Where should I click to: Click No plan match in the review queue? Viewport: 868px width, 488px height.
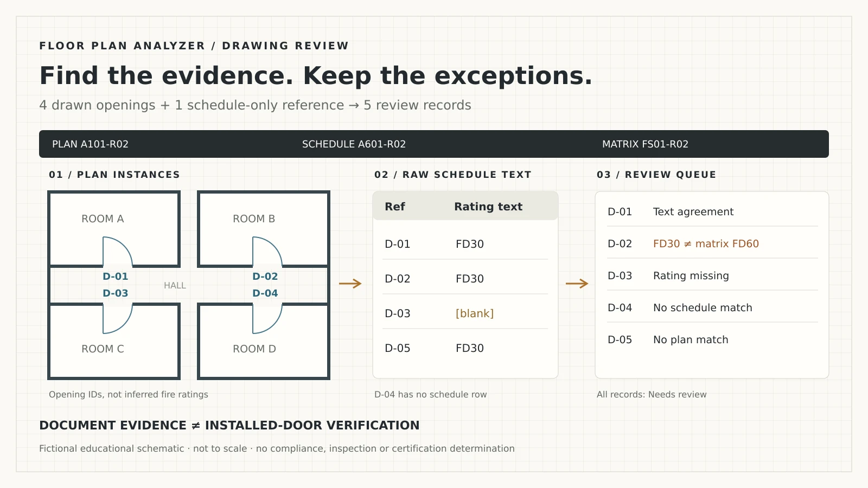[x=691, y=340]
